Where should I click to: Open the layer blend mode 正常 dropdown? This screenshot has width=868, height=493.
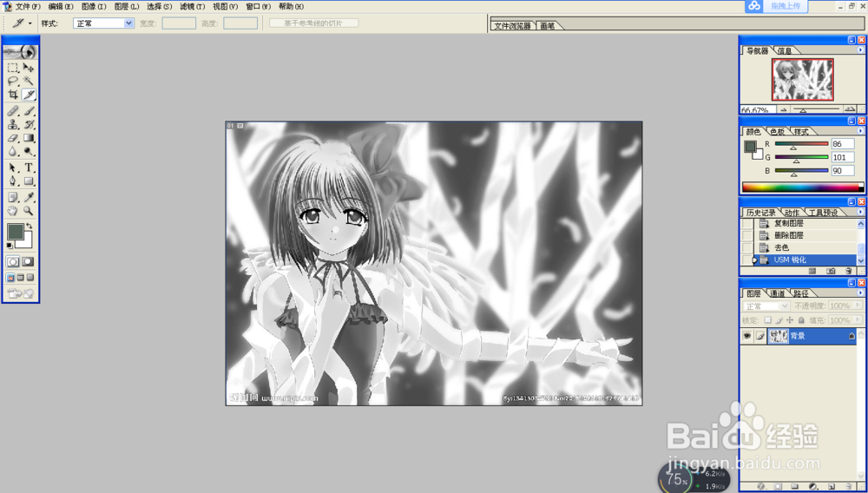(766, 306)
